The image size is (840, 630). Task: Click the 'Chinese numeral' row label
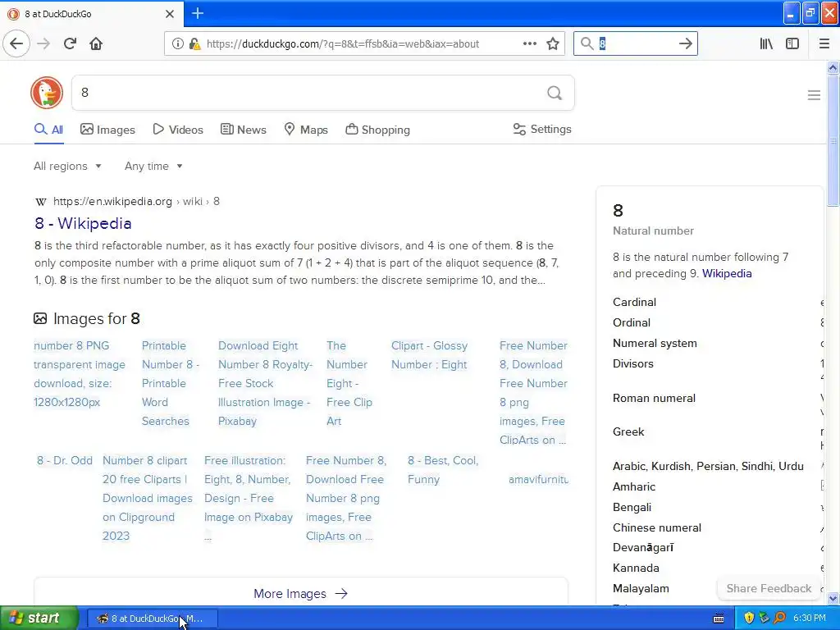click(x=657, y=527)
